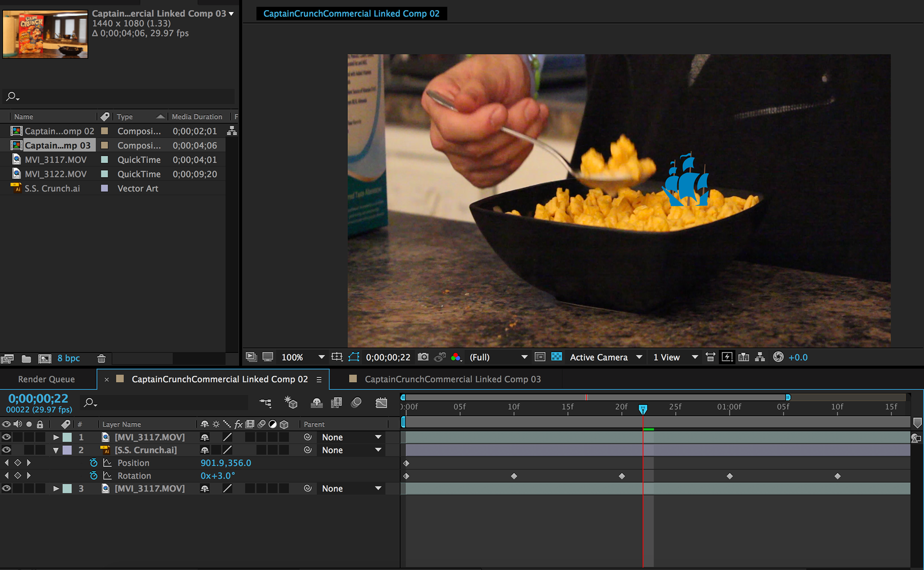Open the Active Camera dropdown

click(606, 357)
